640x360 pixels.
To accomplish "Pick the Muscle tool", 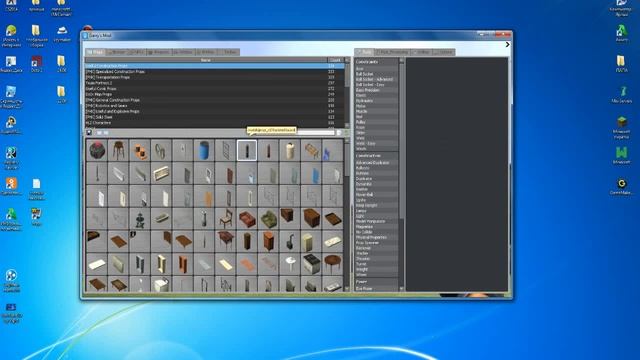I will (376, 111).
